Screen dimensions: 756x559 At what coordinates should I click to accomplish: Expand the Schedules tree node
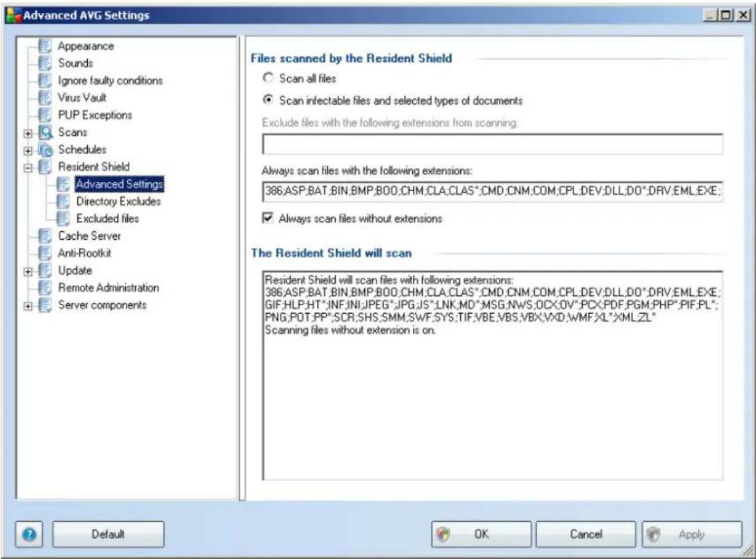(x=28, y=151)
